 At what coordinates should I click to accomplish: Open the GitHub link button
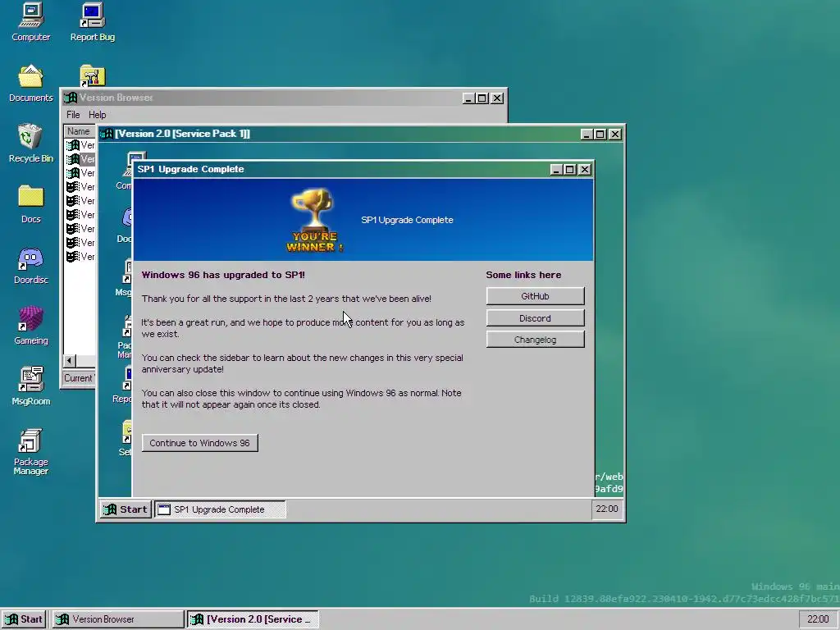[535, 296]
